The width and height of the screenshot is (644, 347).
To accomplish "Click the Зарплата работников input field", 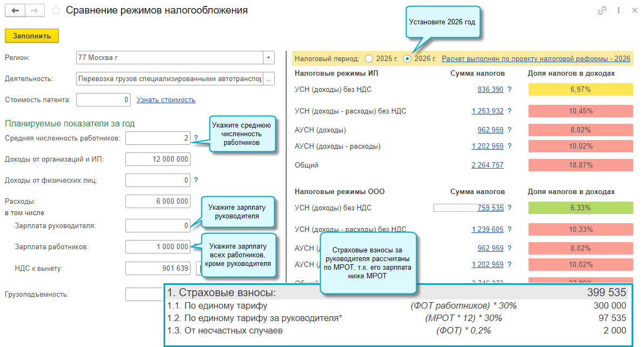I will pos(158,247).
